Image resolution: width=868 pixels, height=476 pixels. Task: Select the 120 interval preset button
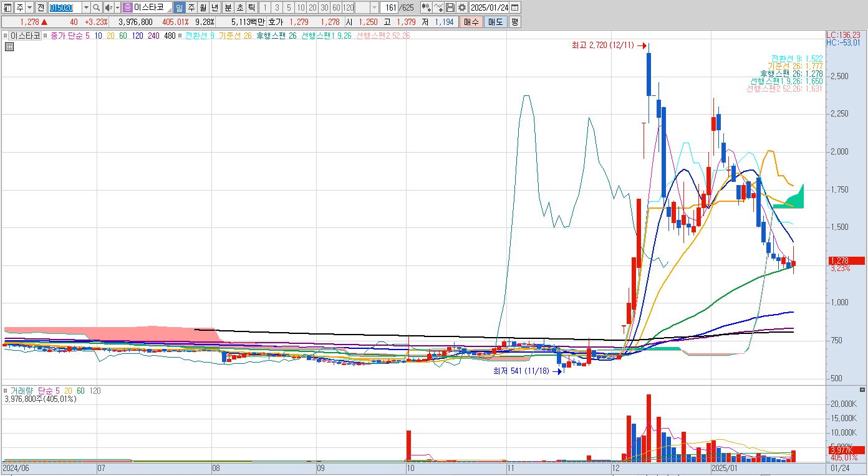pos(349,7)
